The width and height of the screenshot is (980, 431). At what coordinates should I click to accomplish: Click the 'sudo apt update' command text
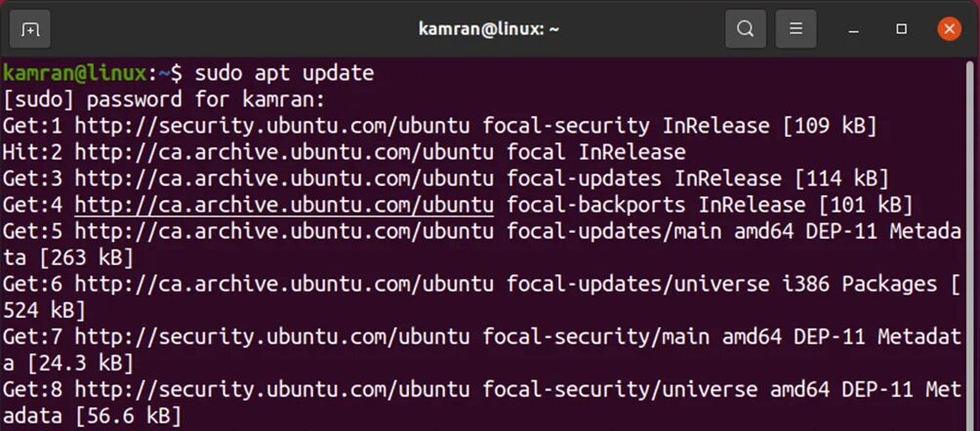284,73
